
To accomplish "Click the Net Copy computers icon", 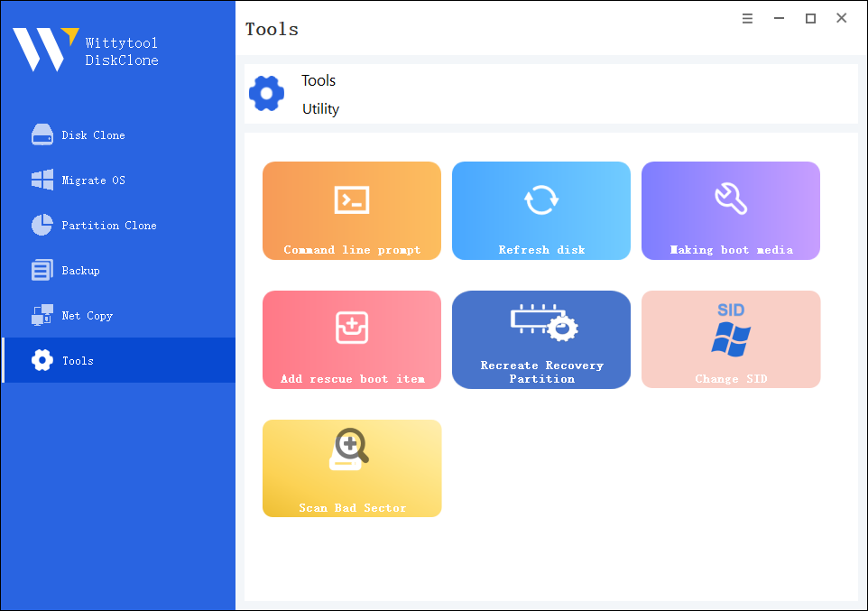I will click(42, 316).
